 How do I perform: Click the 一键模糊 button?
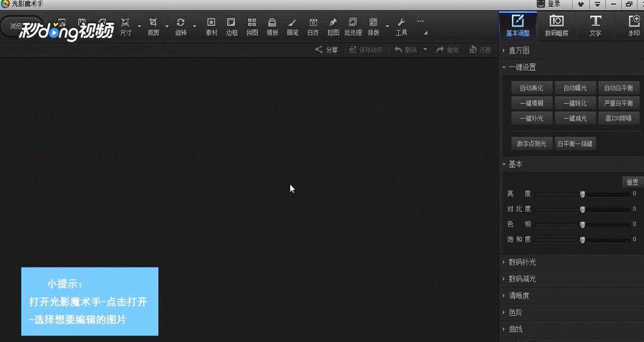pos(532,103)
